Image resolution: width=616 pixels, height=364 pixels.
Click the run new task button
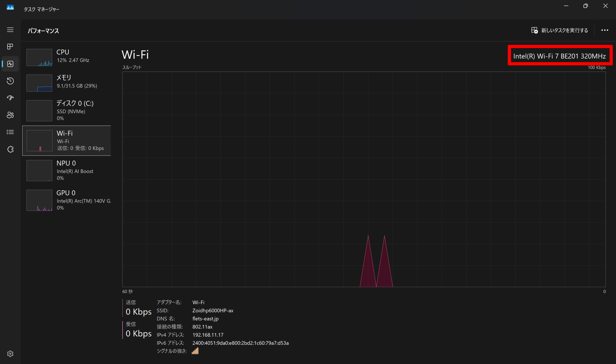coord(559,31)
